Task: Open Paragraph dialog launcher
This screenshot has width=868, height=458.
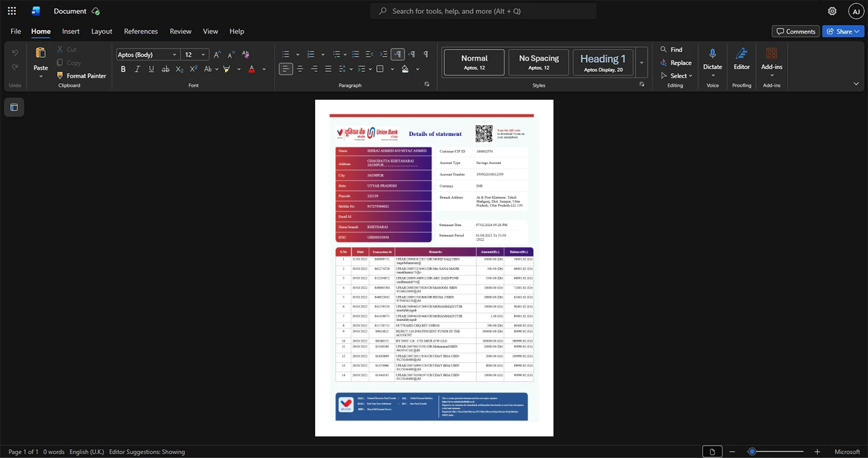Action: point(427,84)
